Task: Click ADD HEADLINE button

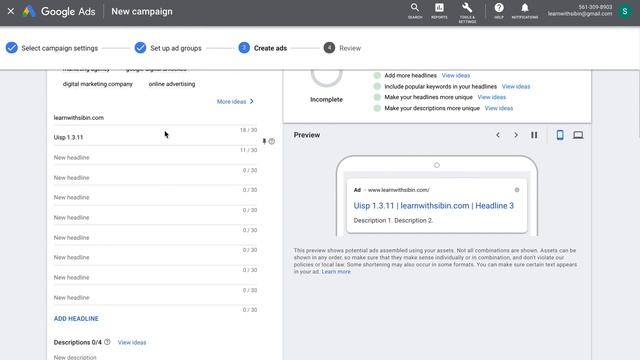Action: [x=76, y=318]
